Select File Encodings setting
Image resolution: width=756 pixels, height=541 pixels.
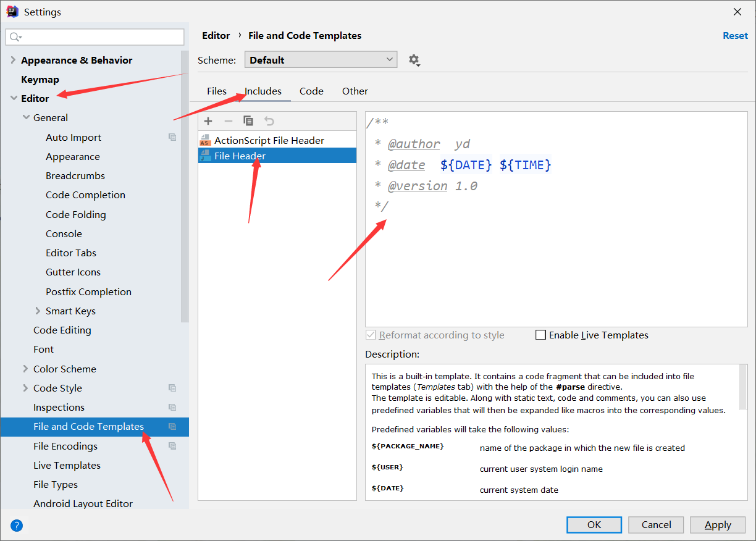pos(65,446)
